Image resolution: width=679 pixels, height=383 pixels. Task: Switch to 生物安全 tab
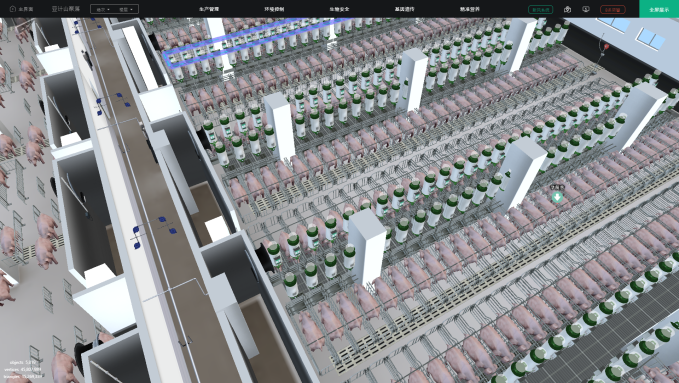[x=339, y=9]
